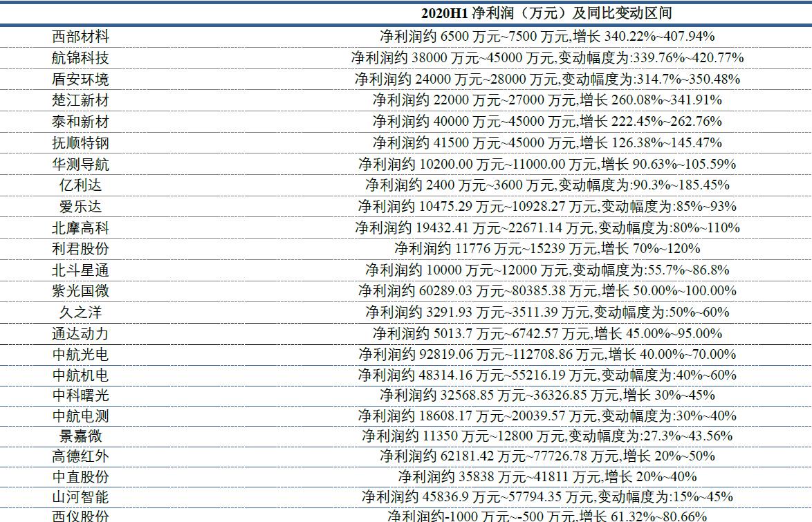Select company name 盾安环境

(x=80, y=80)
